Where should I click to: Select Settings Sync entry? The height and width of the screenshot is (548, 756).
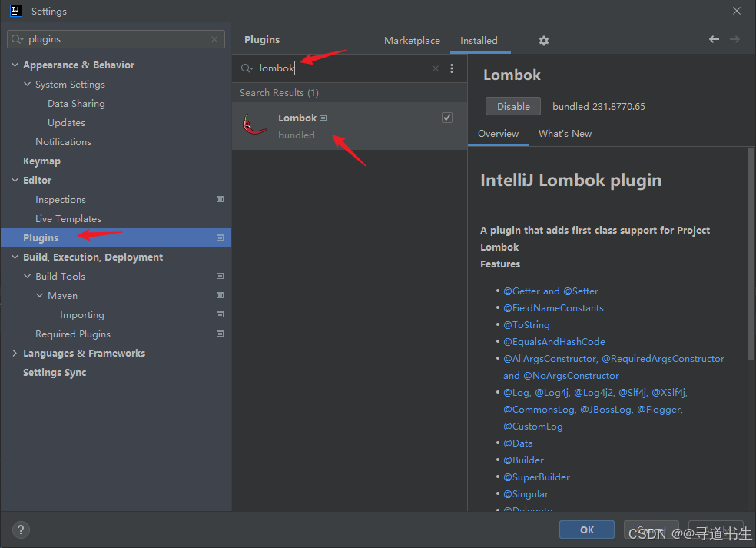tap(55, 373)
